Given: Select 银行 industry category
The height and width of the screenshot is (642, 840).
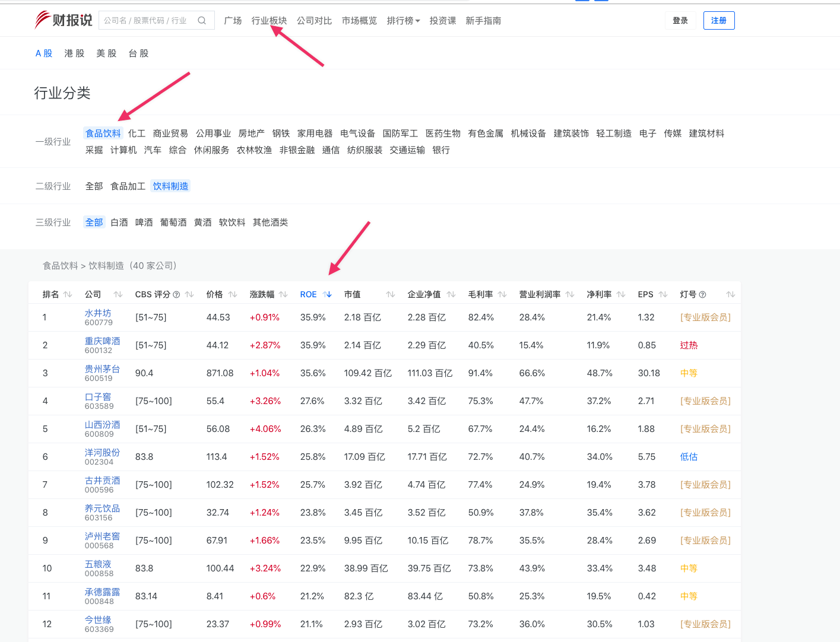Looking at the screenshot, I should click(441, 150).
